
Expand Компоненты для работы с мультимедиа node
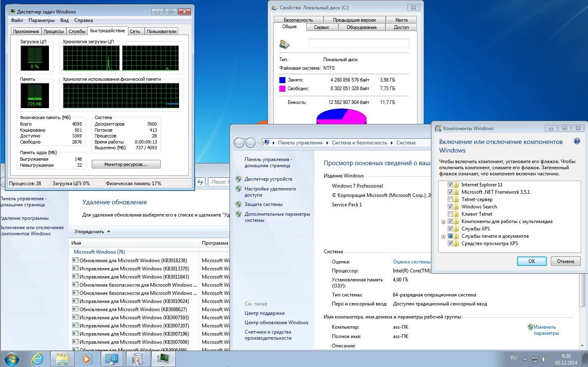pyautogui.click(x=443, y=222)
